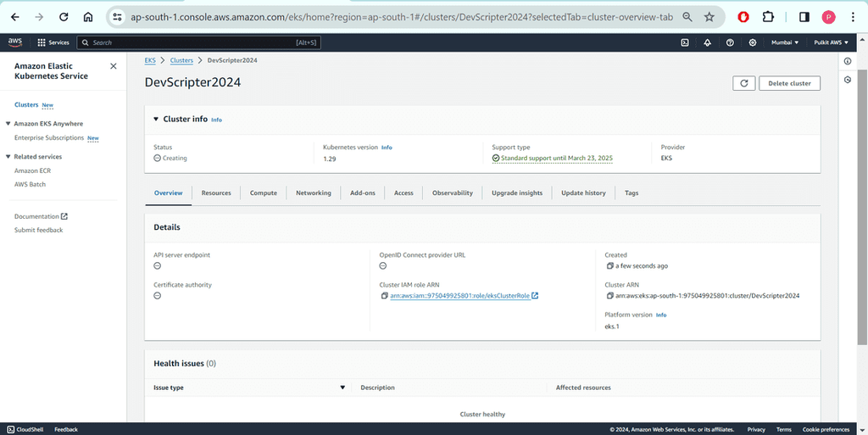Open the notifications bell icon

[708, 42]
